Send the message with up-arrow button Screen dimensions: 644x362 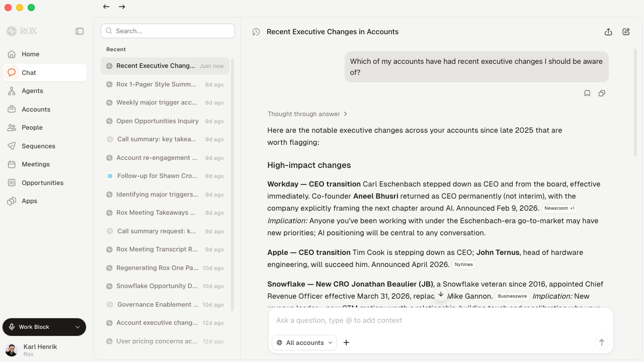[601, 342]
